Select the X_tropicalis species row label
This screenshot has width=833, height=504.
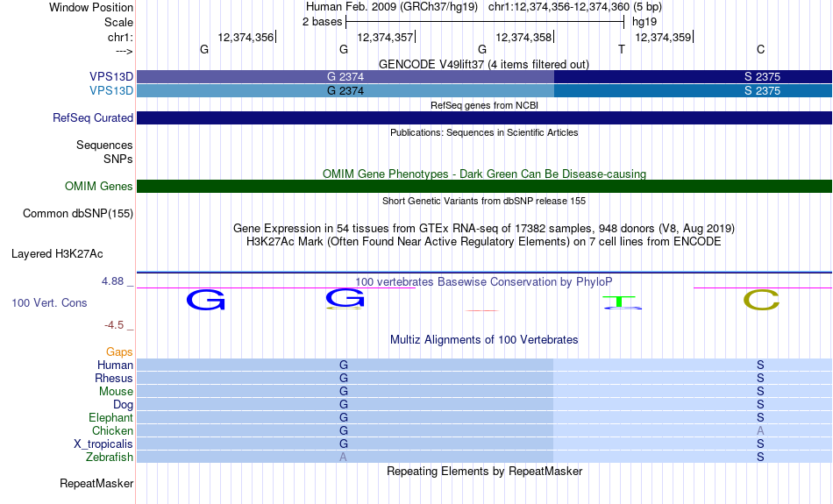click(x=103, y=444)
